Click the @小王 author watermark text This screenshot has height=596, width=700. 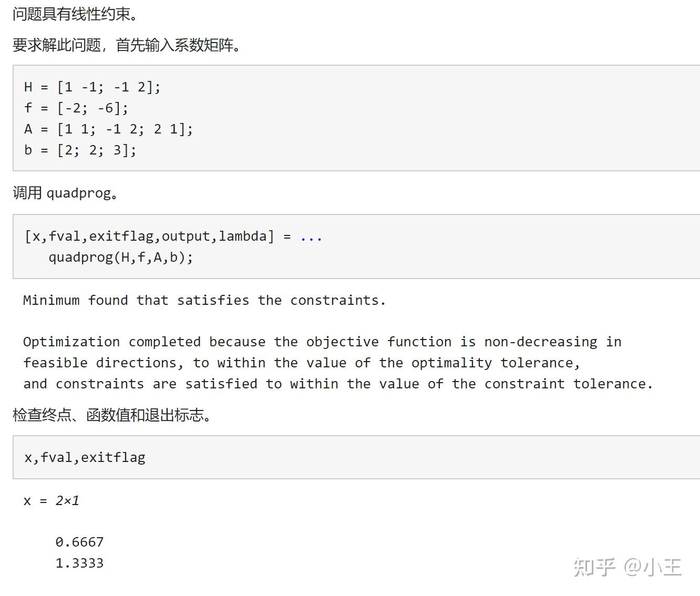click(x=653, y=567)
